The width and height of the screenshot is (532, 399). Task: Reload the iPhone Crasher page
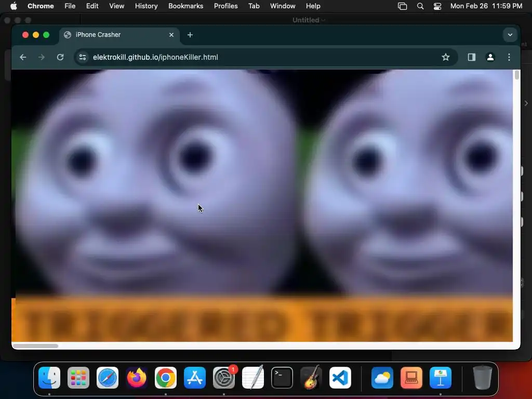tap(60, 57)
